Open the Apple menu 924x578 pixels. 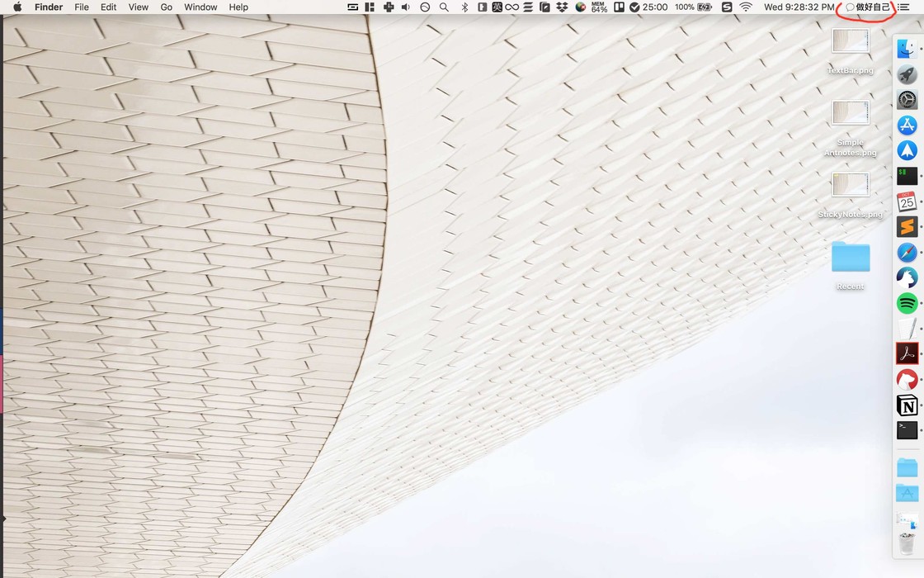[17, 7]
